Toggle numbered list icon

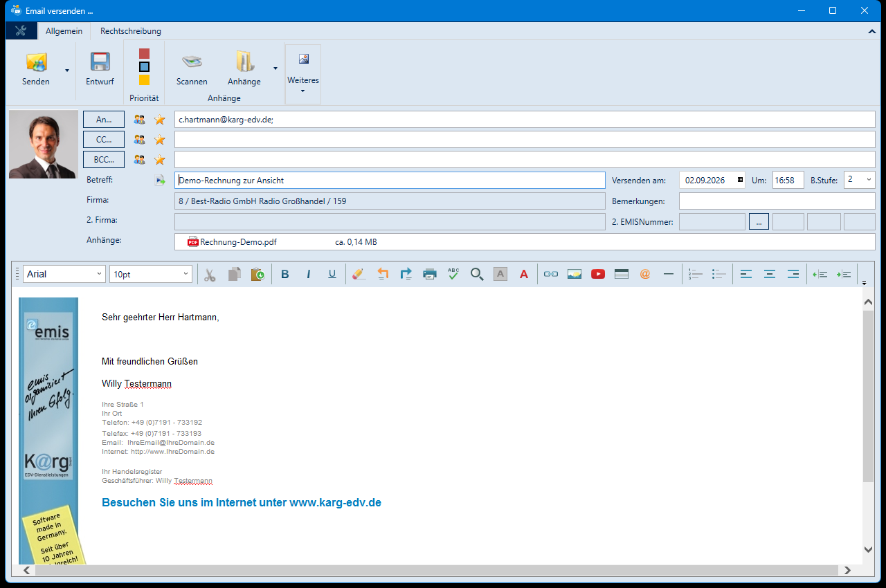coord(696,274)
